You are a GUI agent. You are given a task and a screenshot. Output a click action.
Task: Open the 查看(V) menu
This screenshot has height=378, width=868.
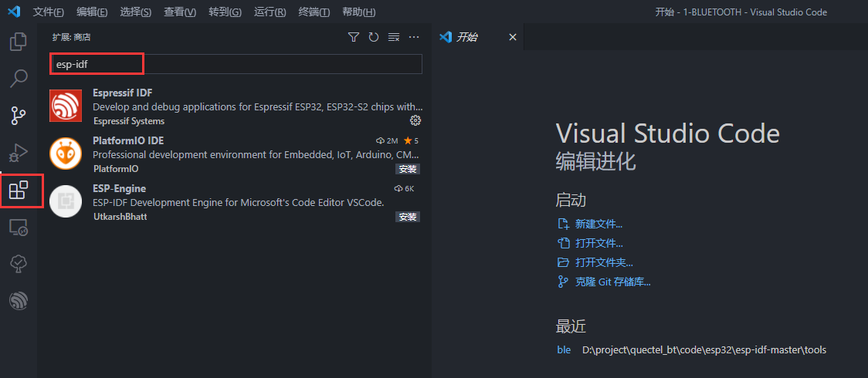pyautogui.click(x=181, y=12)
